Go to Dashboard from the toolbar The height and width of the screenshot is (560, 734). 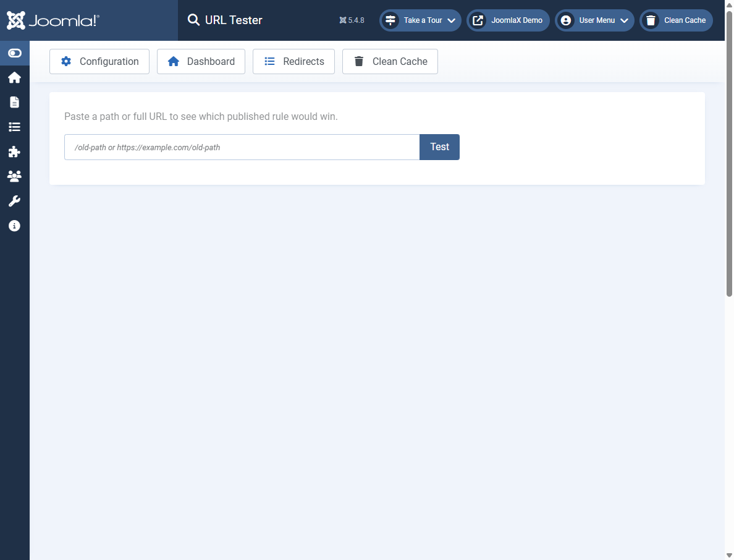pyautogui.click(x=201, y=61)
